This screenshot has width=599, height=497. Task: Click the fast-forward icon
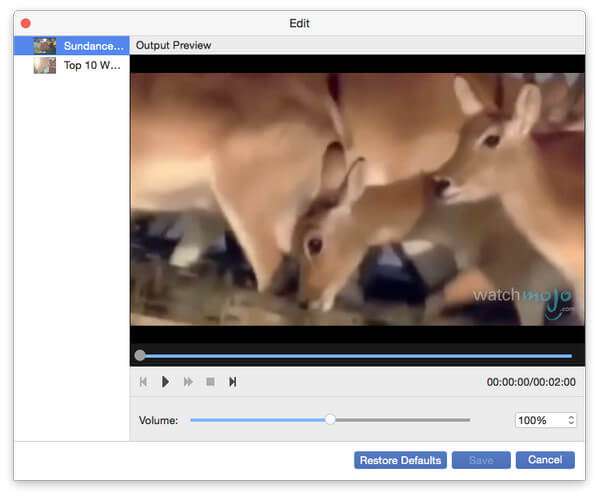[x=188, y=382]
